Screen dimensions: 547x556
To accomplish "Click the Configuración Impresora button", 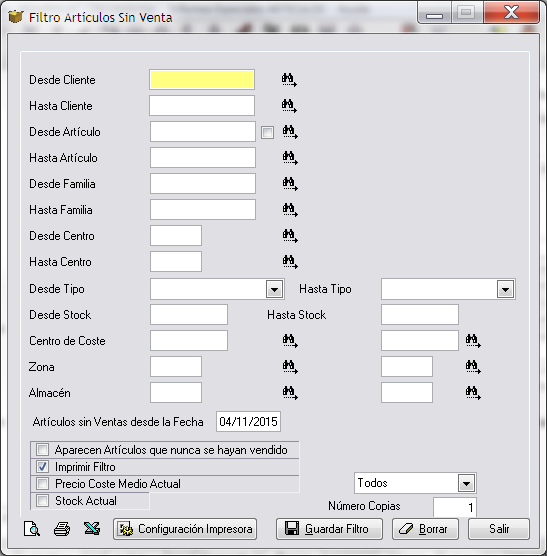I will coord(185,529).
